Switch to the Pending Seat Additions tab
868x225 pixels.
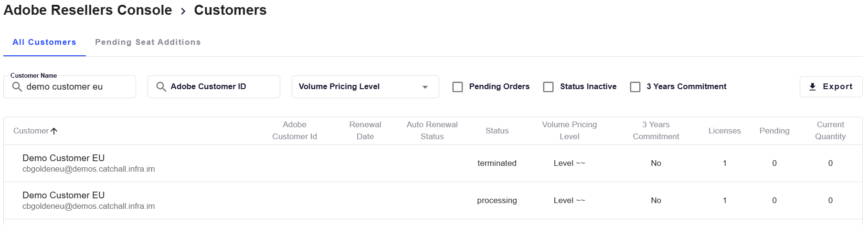pyautogui.click(x=148, y=42)
